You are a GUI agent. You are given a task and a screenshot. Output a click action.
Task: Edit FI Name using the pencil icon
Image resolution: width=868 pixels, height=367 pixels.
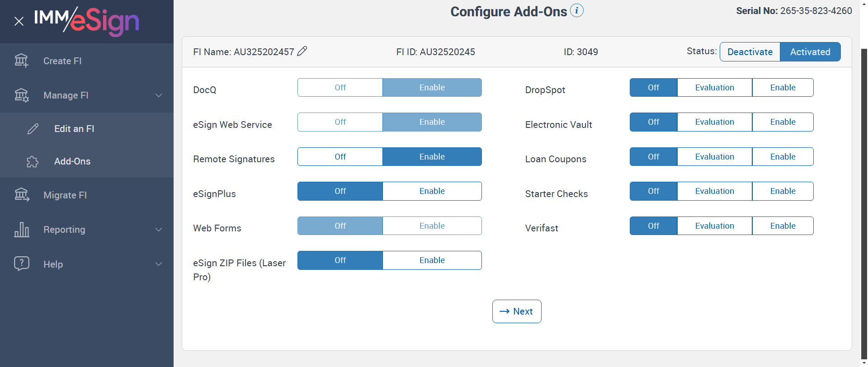tap(302, 51)
